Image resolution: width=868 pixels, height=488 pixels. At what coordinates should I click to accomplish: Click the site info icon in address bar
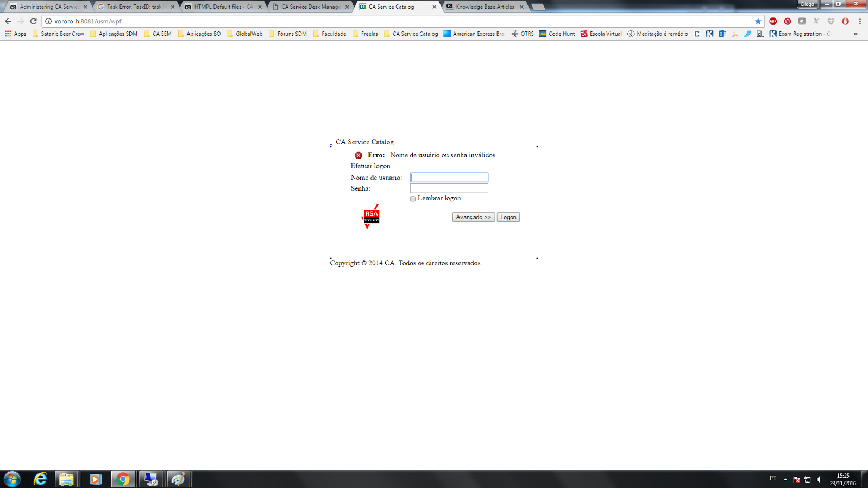coord(48,21)
